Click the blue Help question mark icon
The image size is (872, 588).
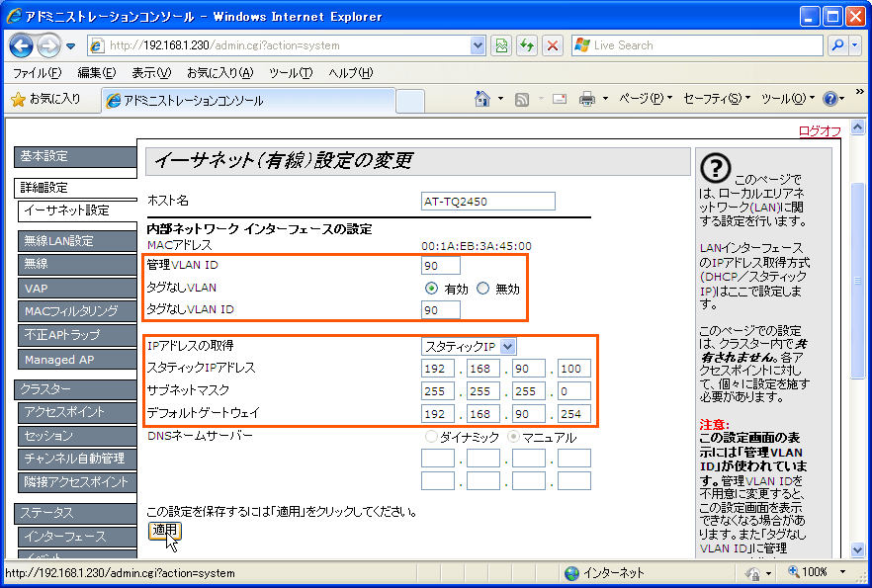829,99
